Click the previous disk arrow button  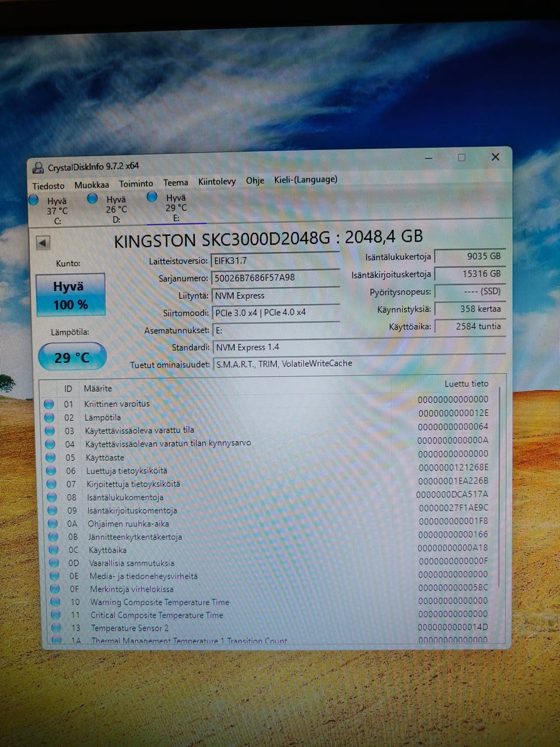point(43,243)
